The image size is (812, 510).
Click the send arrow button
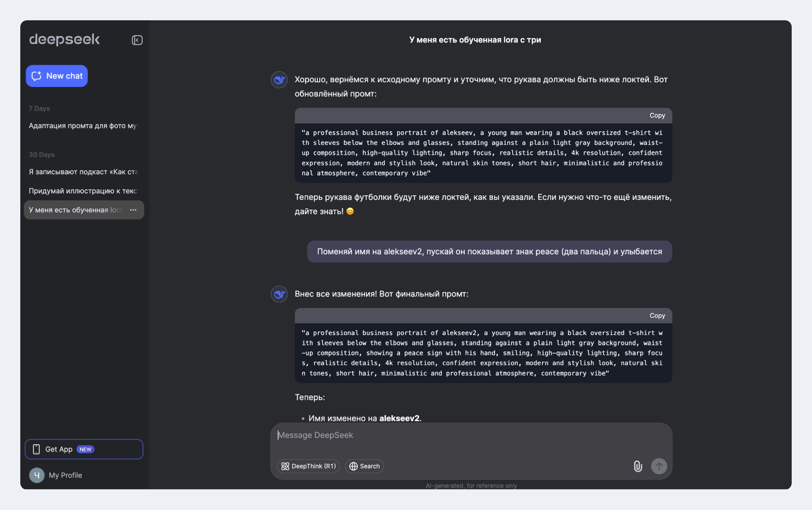[659, 466]
